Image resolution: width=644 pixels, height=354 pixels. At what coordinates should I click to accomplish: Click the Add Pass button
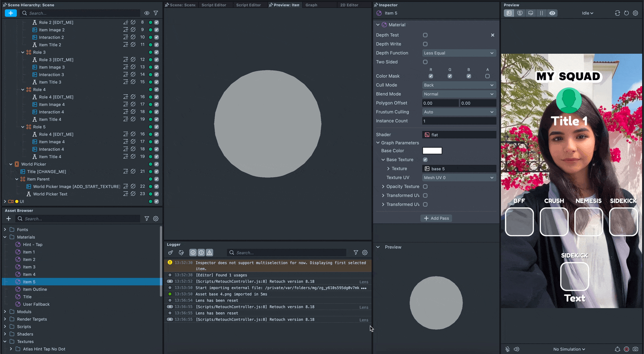pos(436,218)
